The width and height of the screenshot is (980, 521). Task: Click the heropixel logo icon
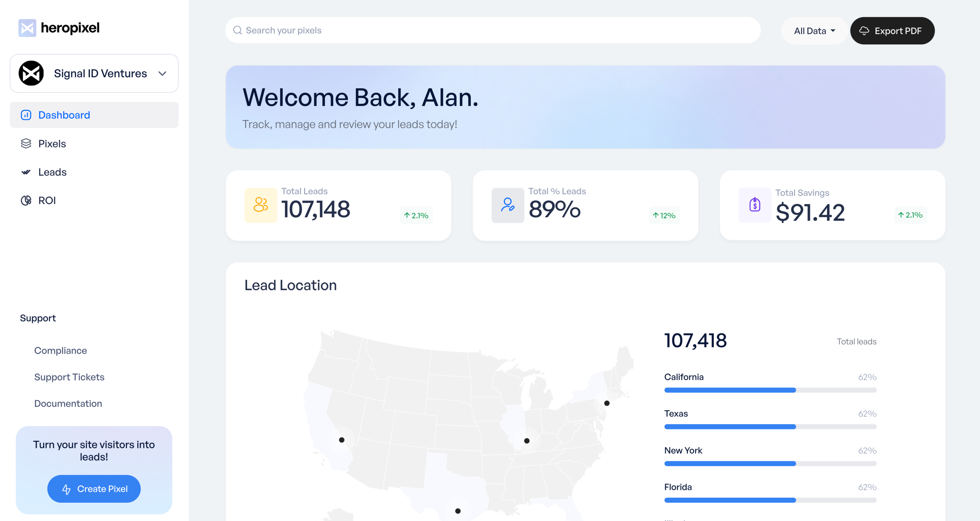(x=27, y=28)
